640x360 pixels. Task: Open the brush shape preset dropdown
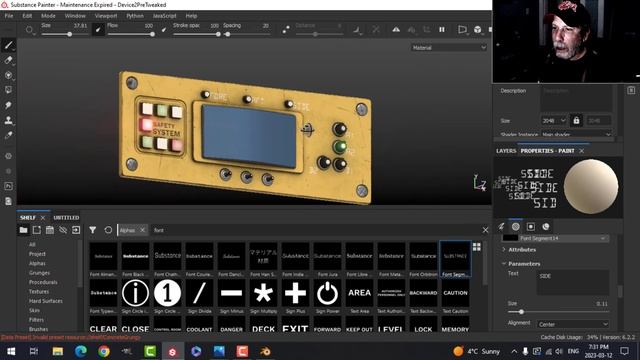30,30
